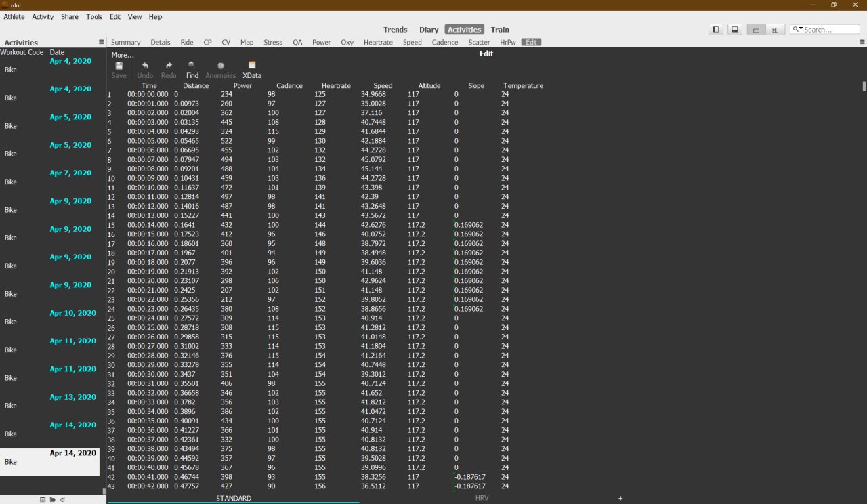This screenshot has width=867, height=504.
Task: Open the Edit menu in menu bar
Action: point(115,16)
